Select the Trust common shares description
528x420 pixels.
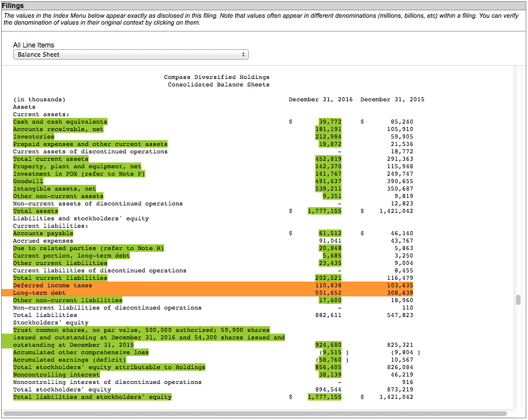pyautogui.click(x=149, y=338)
